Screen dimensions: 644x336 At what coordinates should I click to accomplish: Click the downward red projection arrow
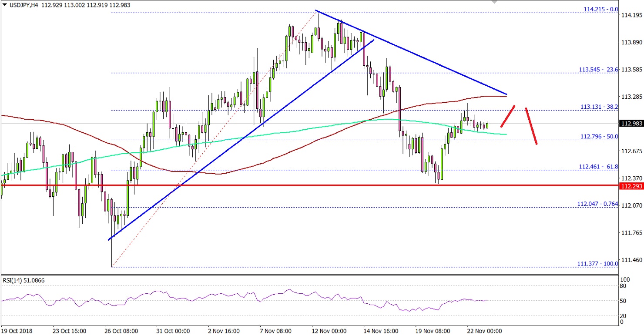pos(532,126)
